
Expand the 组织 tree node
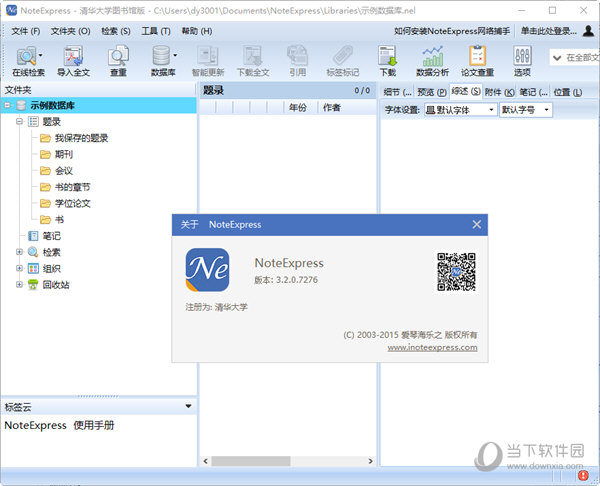point(19,268)
